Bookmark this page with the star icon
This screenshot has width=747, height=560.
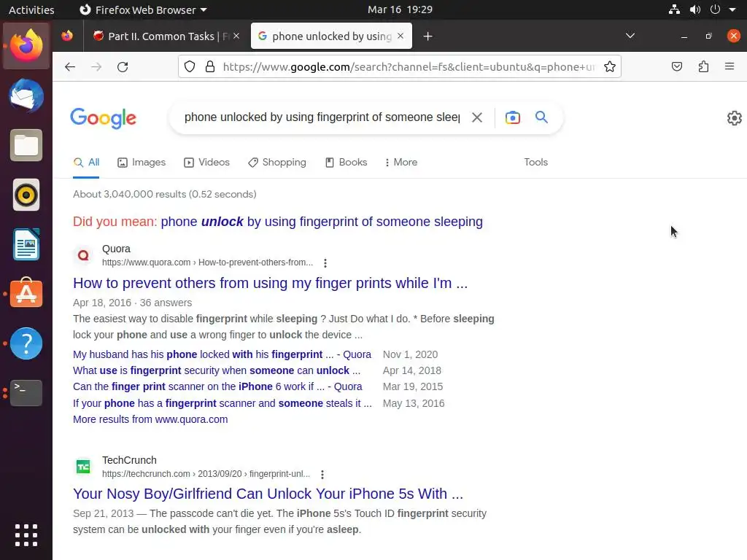click(x=609, y=66)
